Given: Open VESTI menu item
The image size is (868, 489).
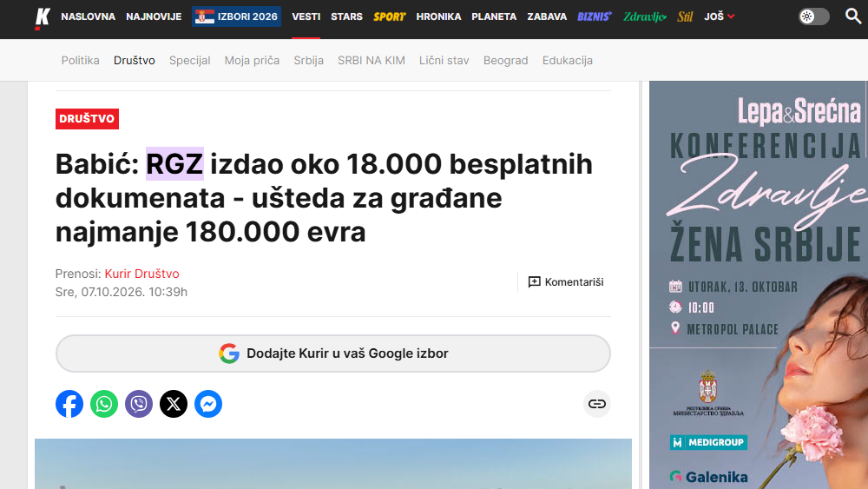Looking at the screenshot, I should pyautogui.click(x=306, y=17).
